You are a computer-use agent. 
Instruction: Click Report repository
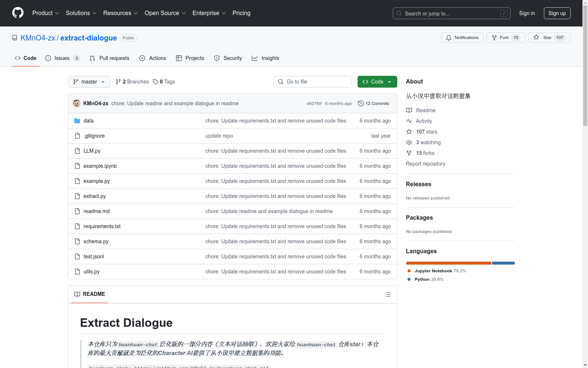[426, 164]
